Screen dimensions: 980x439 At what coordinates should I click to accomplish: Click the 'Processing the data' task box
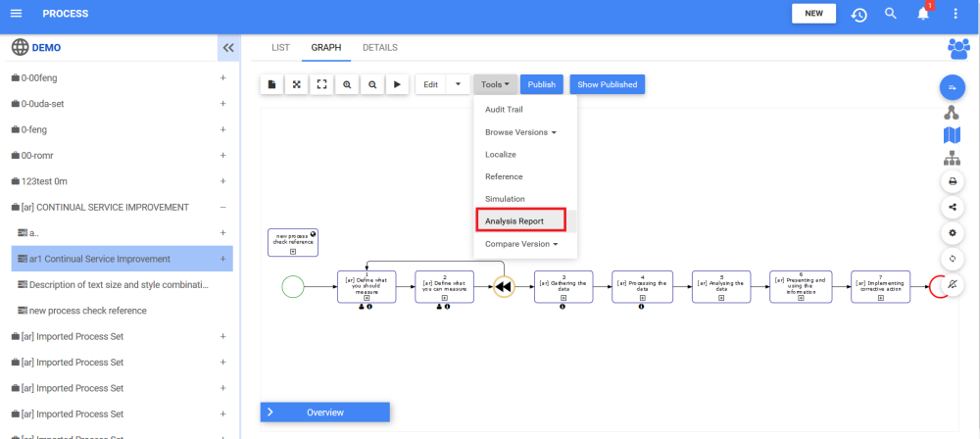click(x=642, y=287)
